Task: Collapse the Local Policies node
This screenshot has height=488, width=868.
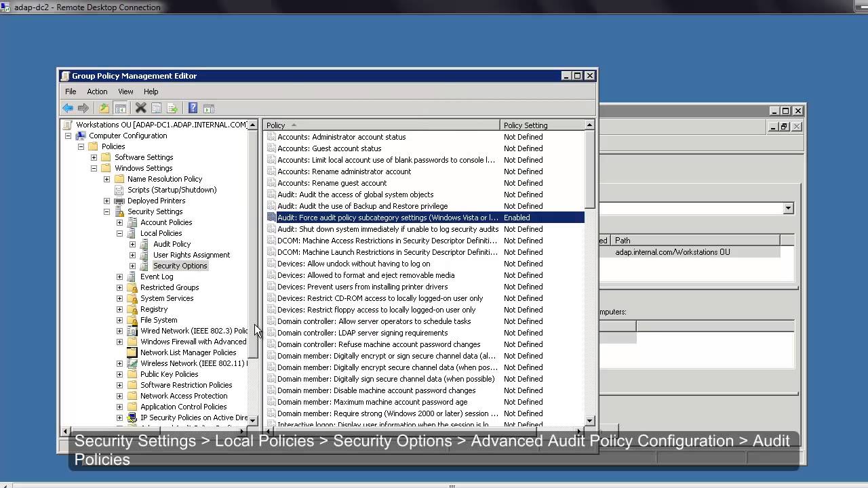Action: click(x=119, y=233)
